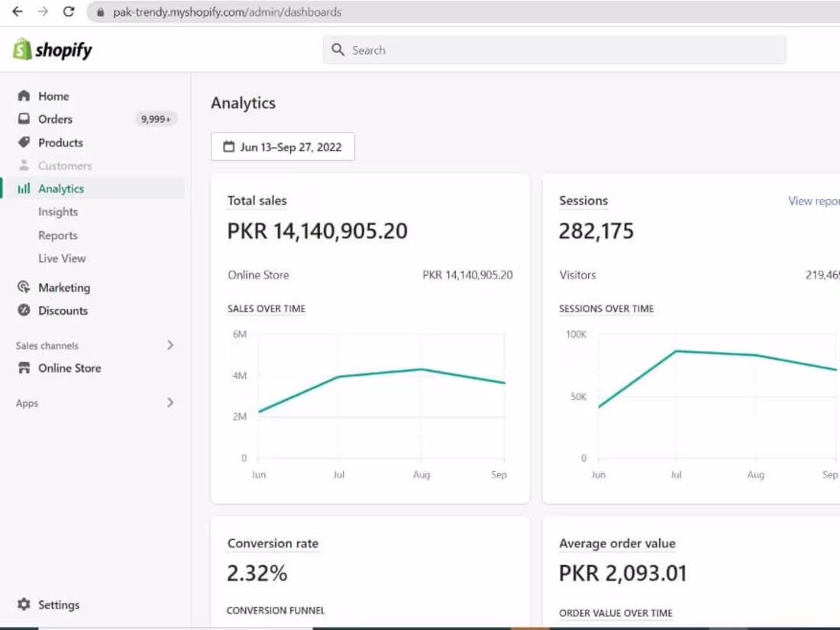Expand the Apps chevron
This screenshot has width=840, height=630.
tap(170, 402)
